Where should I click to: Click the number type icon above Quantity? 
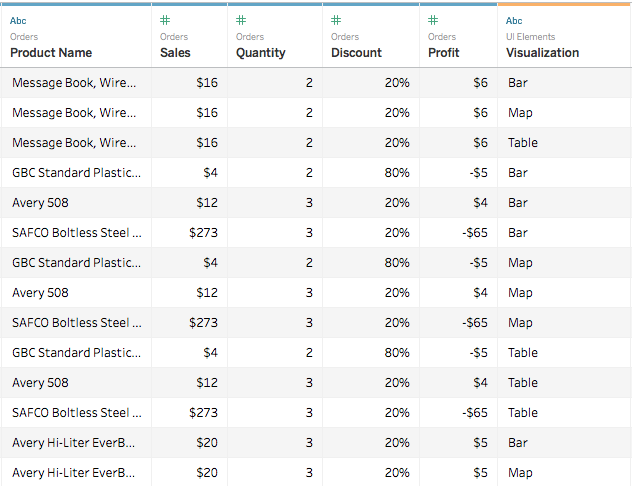[x=241, y=20]
